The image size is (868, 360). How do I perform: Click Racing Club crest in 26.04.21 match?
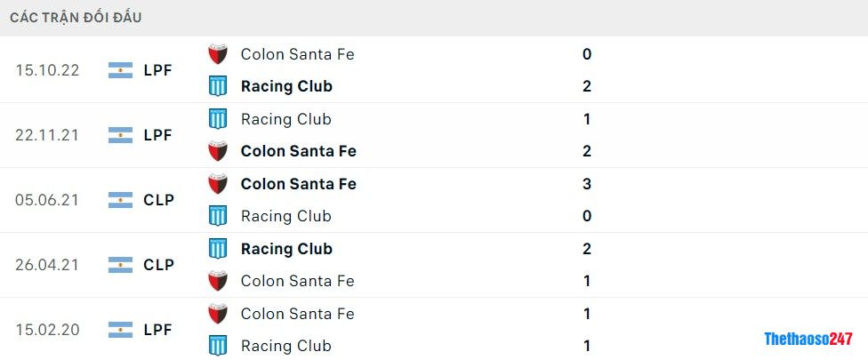coord(218,249)
